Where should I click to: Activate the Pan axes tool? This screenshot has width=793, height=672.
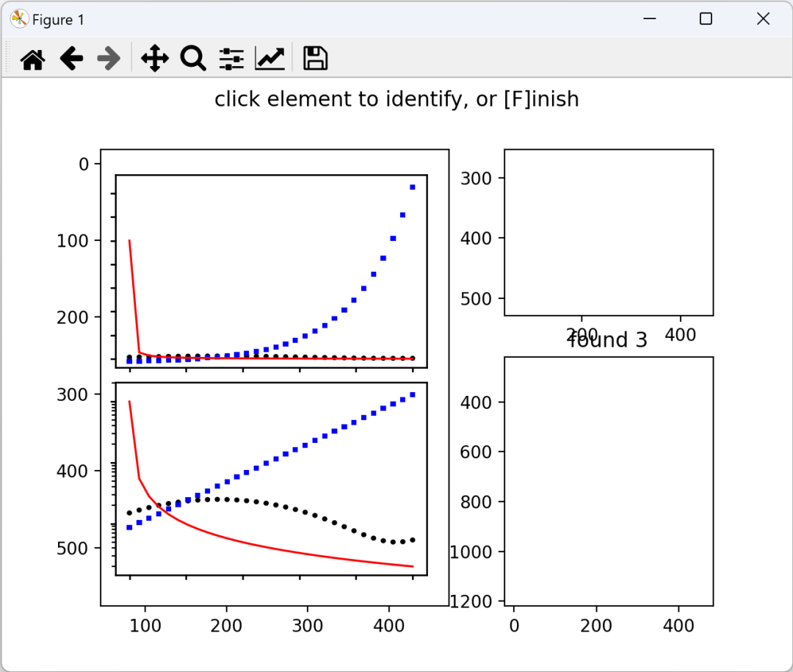(x=155, y=59)
